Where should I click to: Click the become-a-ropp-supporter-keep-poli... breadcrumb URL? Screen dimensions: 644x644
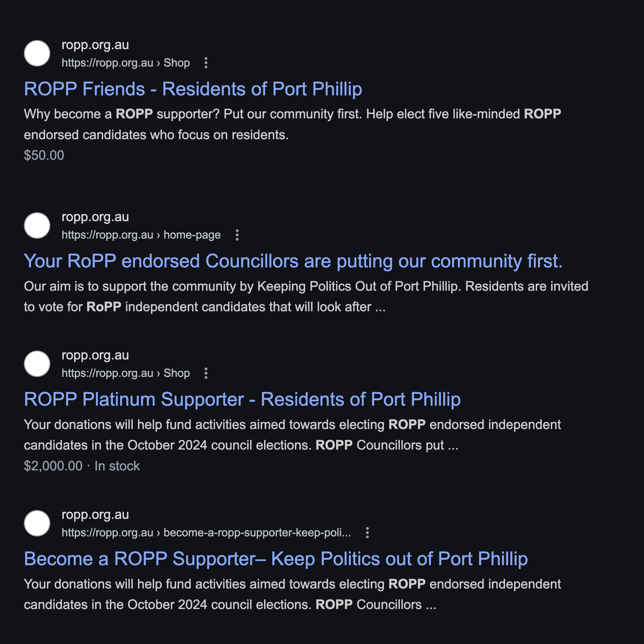coord(206,533)
